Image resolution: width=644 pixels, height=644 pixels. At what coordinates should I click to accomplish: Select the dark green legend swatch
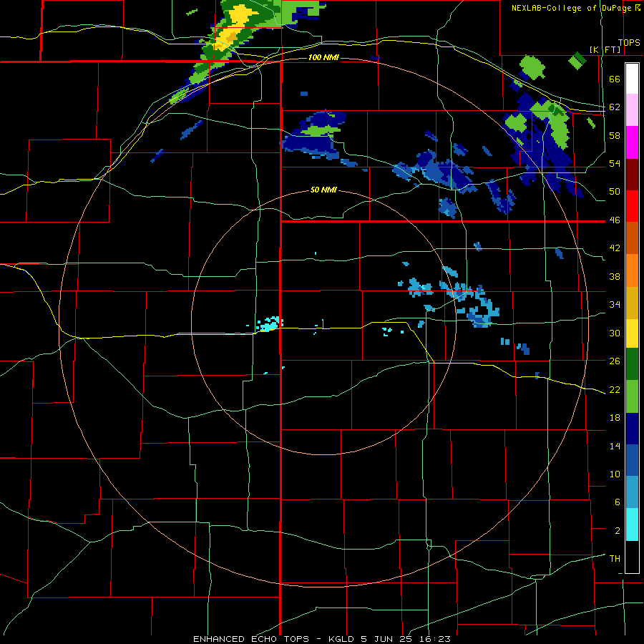tap(632, 364)
